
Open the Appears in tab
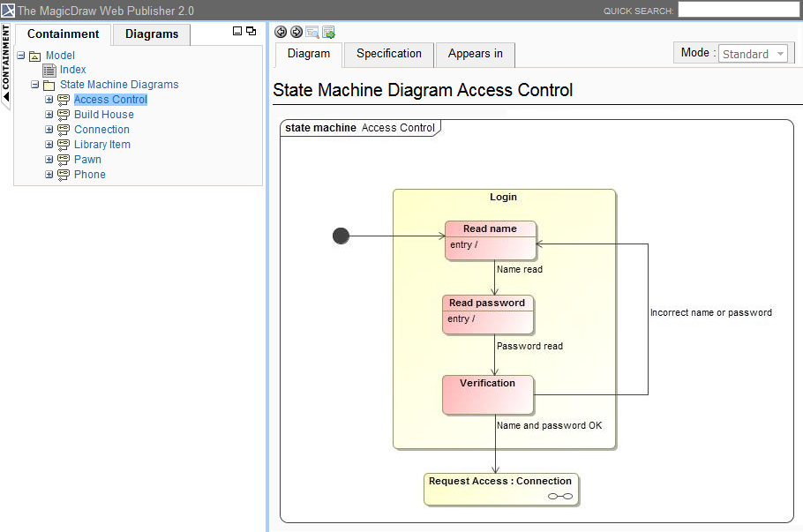pyautogui.click(x=475, y=54)
